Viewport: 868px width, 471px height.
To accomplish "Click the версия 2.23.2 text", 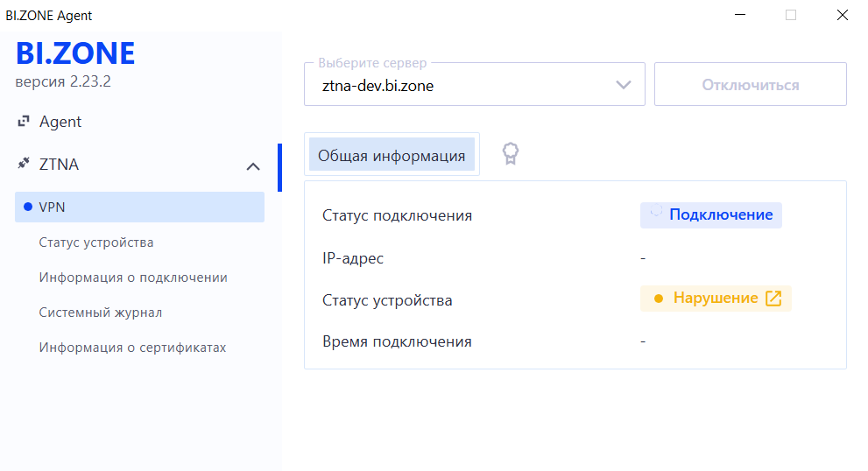I will (63, 81).
